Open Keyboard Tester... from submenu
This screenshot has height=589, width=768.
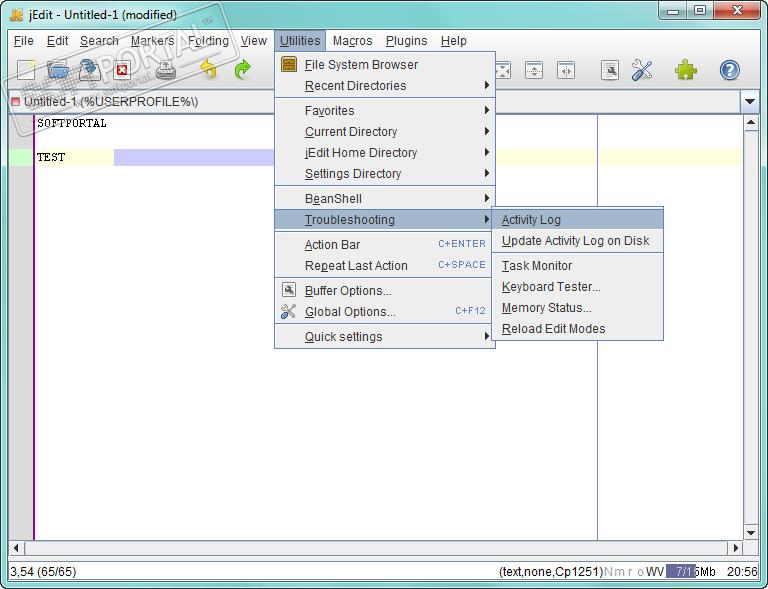tap(577, 287)
